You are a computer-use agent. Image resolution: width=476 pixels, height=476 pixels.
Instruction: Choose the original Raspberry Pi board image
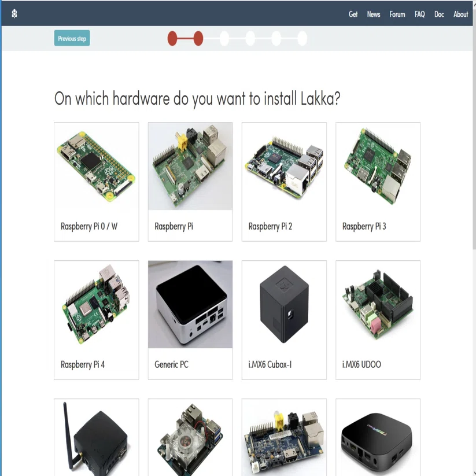[x=190, y=167]
